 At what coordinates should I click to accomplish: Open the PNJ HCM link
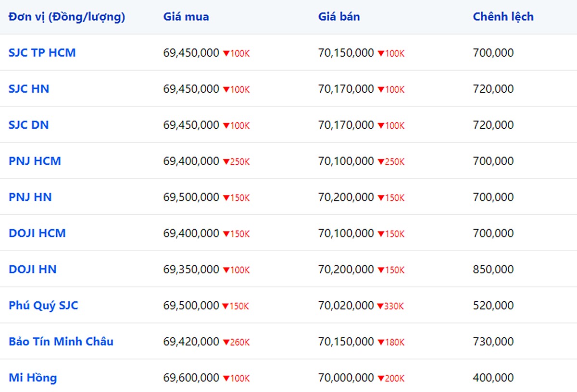[x=35, y=161]
